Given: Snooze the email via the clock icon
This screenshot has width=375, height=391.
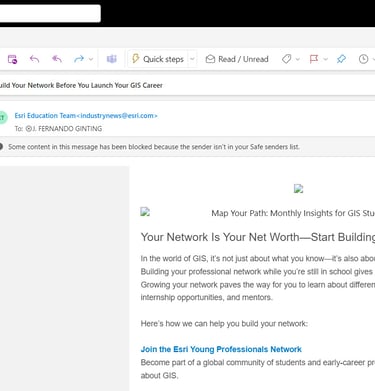Looking at the screenshot, I should (x=363, y=59).
